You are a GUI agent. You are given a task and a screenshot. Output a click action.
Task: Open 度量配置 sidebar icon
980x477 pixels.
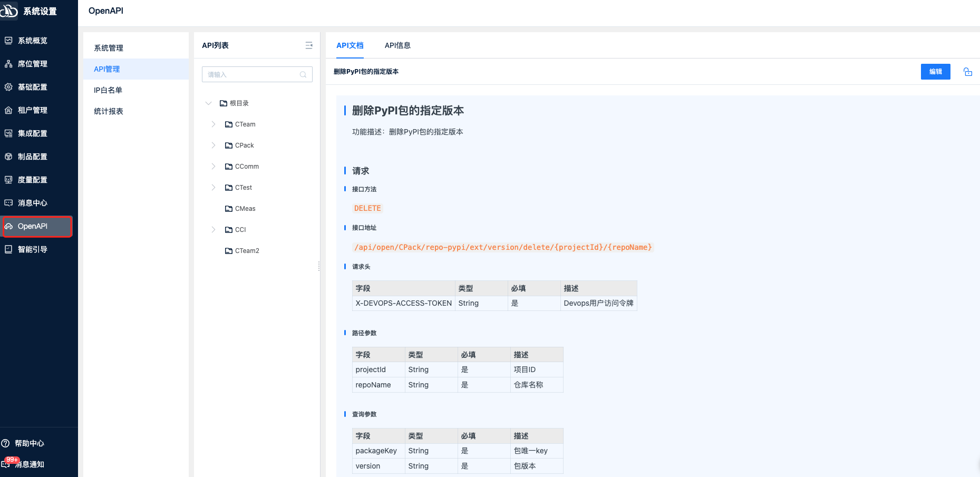(x=8, y=180)
